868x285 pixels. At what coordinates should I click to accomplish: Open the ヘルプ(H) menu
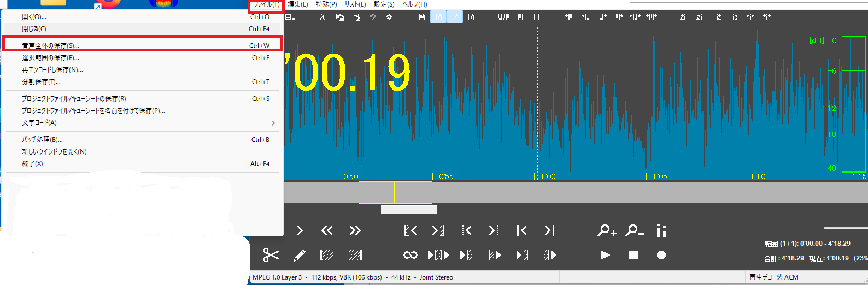point(415,4)
